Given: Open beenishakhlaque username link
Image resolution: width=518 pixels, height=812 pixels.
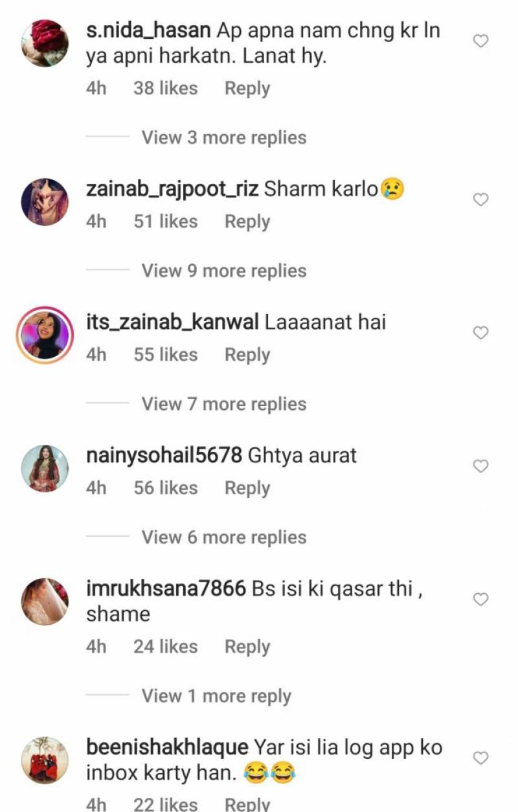Looking at the screenshot, I should point(167,748).
